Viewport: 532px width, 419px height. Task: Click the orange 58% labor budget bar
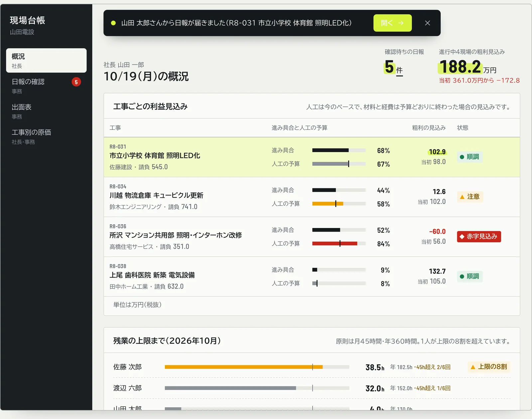point(339,204)
